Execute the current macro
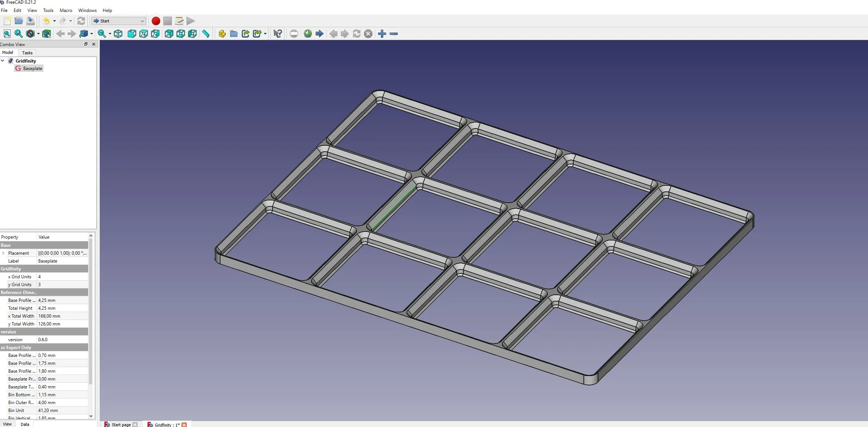The height and width of the screenshot is (427, 868). [x=190, y=21]
